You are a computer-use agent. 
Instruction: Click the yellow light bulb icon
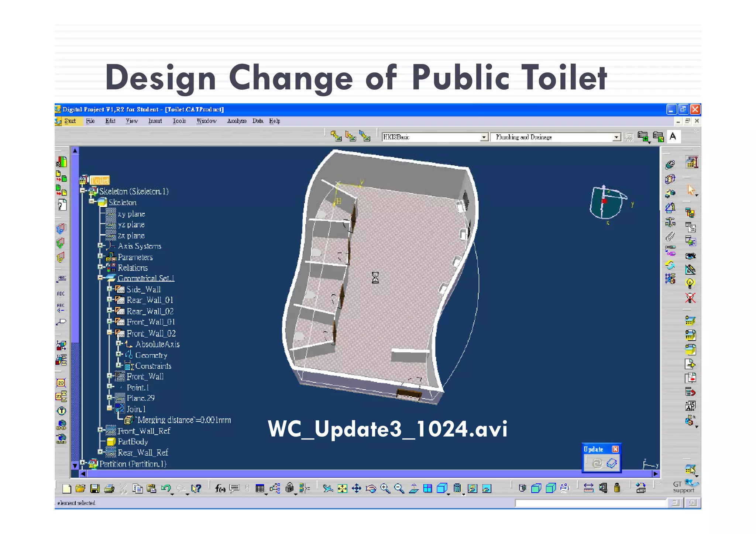click(x=690, y=283)
